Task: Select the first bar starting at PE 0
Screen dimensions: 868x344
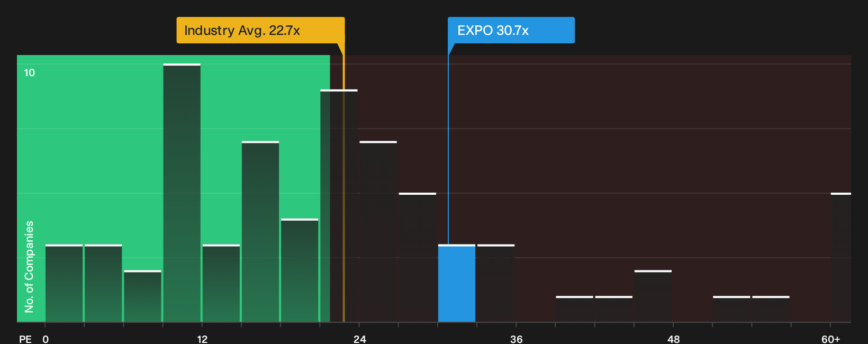Action: (64, 283)
